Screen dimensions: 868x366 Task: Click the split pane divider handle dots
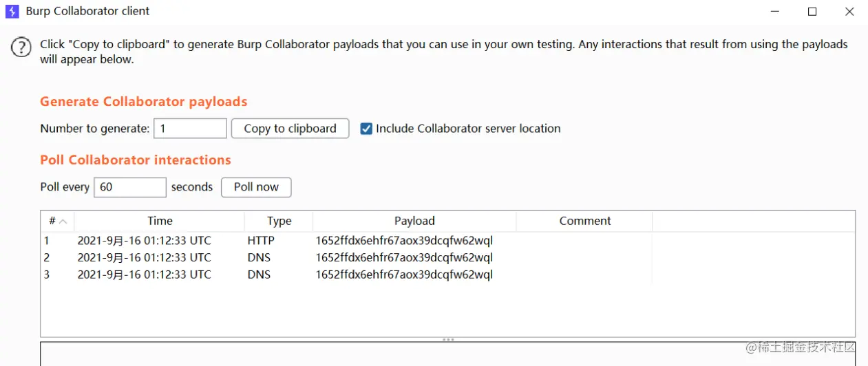pyautogui.click(x=448, y=339)
